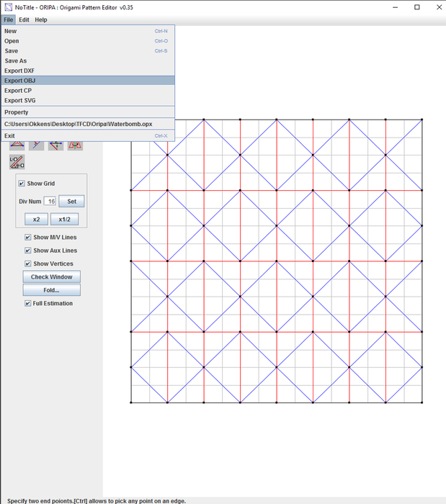
Task: Toggle the Full Estimation checkbox
Action: click(28, 303)
